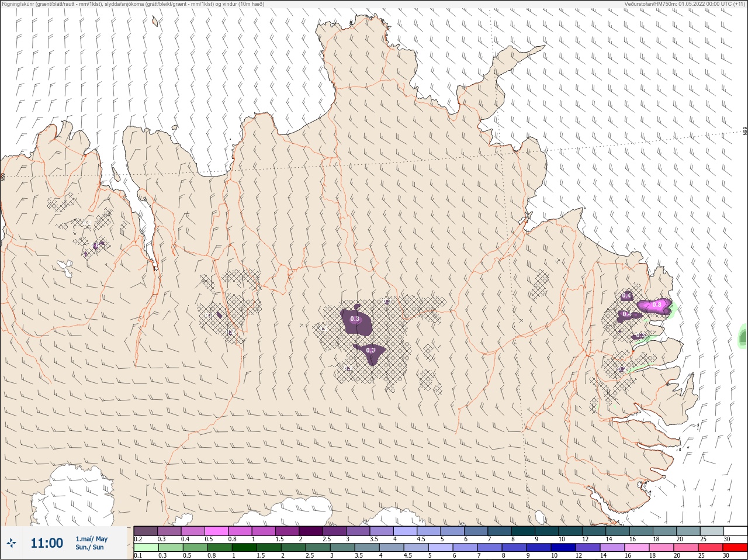The height and width of the screenshot is (560, 748).
Task: Pick the upper legend swatch between 0.2 and 0.3
Action: click(146, 531)
